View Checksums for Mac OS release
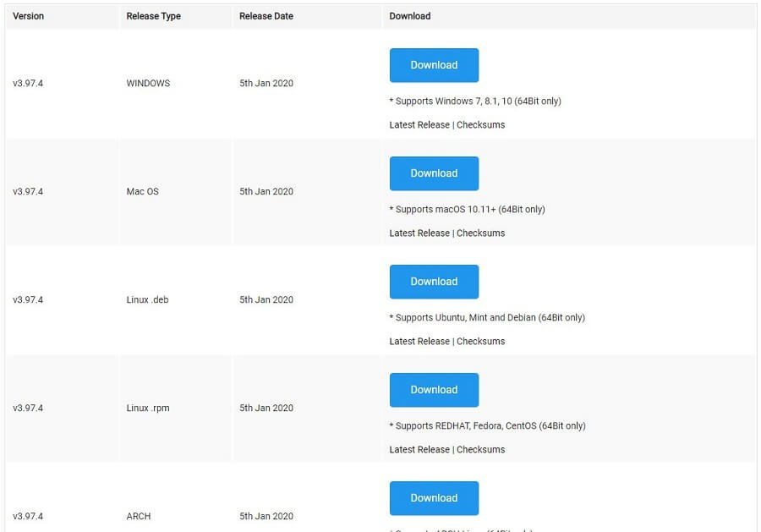The width and height of the screenshot is (761, 532). tap(480, 233)
